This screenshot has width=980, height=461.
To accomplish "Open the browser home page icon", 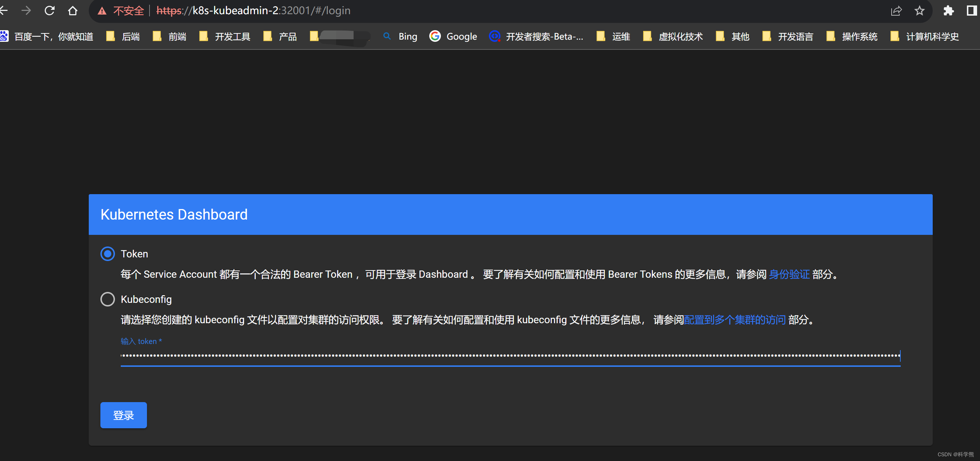I will [73, 11].
